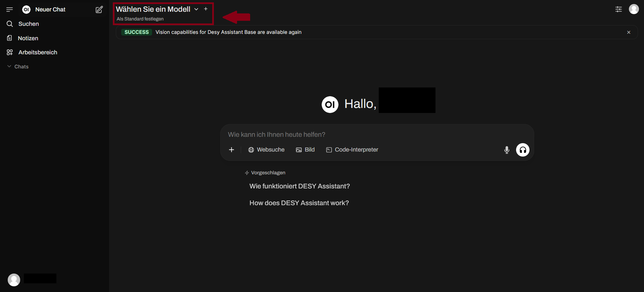Click the SUCCESS badge
Image resolution: width=644 pixels, height=292 pixels.
coord(136,32)
